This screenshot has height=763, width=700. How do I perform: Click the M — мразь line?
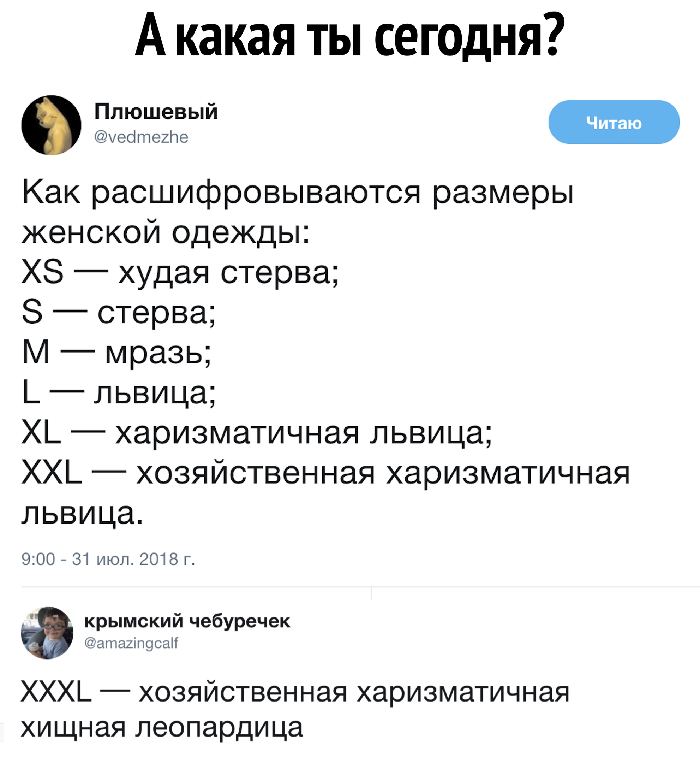pyautogui.click(x=116, y=353)
